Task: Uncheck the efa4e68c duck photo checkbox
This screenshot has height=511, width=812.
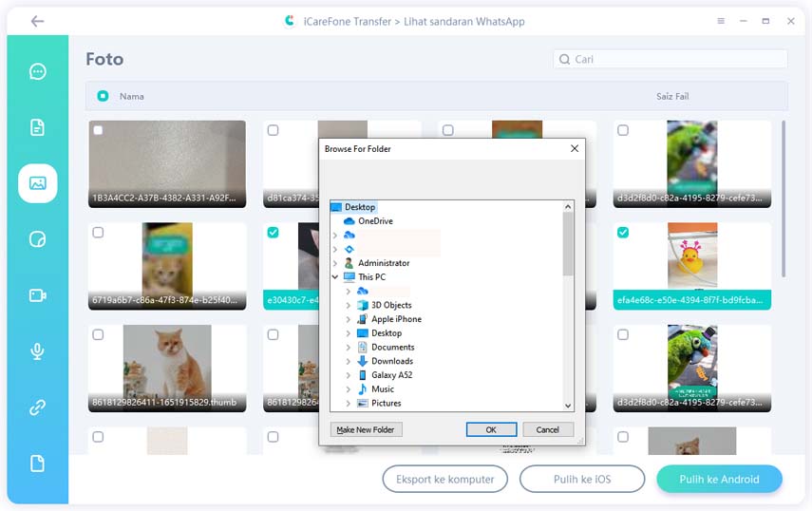Action: (x=623, y=233)
